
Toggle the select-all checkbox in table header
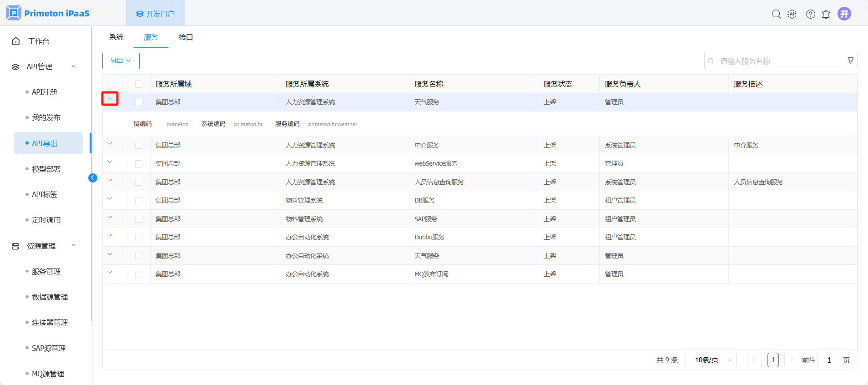[x=139, y=84]
